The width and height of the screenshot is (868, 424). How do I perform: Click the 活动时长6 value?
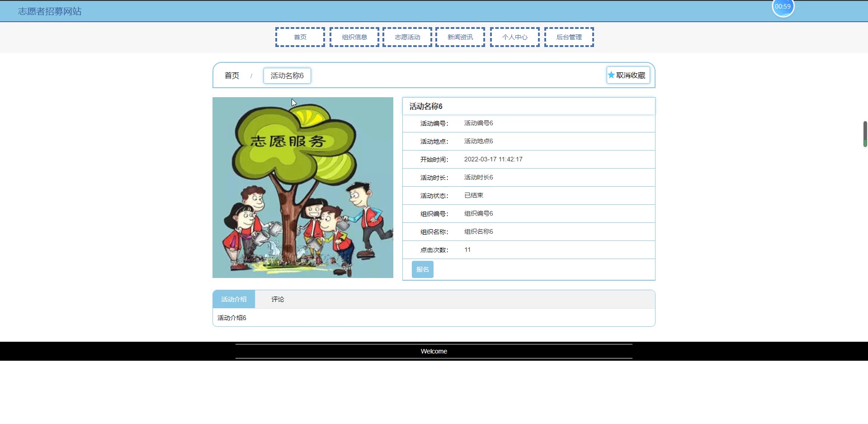(x=479, y=177)
